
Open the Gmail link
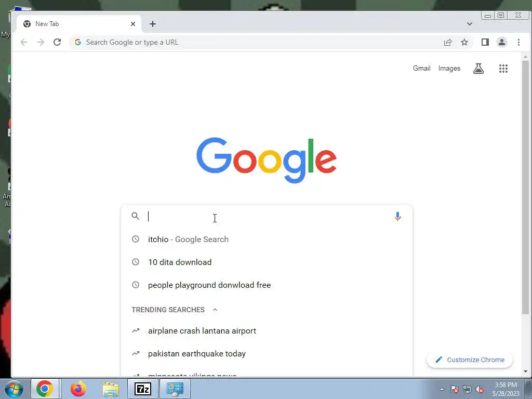421,68
